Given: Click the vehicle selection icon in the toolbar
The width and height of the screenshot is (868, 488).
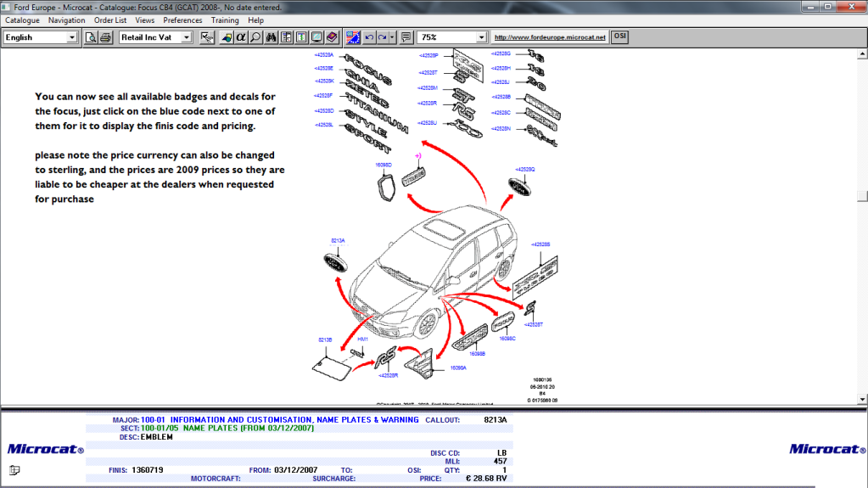Looking at the screenshot, I should point(227,37).
